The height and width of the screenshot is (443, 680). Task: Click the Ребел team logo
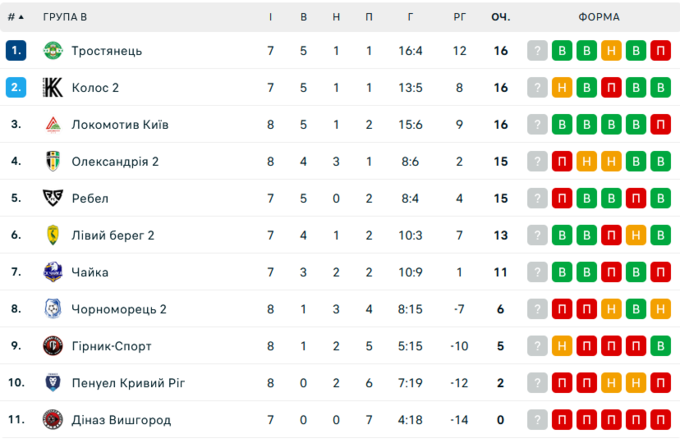(53, 198)
